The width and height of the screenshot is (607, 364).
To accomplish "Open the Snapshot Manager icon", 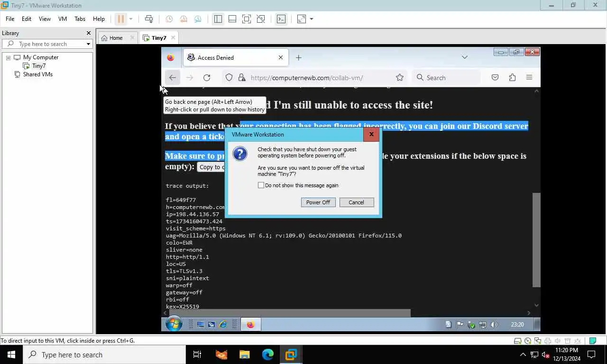I will point(198,19).
